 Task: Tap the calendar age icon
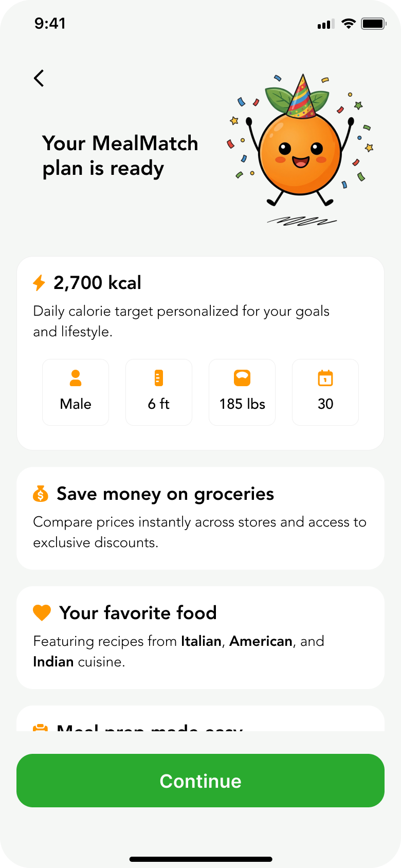(x=325, y=378)
